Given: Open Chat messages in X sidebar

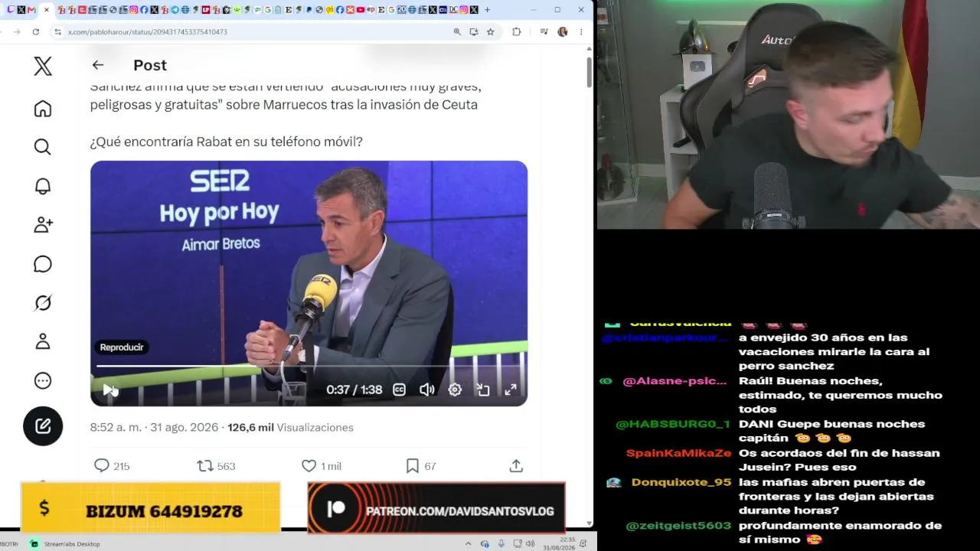Looking at the screenshot, I should pos(43,264).
